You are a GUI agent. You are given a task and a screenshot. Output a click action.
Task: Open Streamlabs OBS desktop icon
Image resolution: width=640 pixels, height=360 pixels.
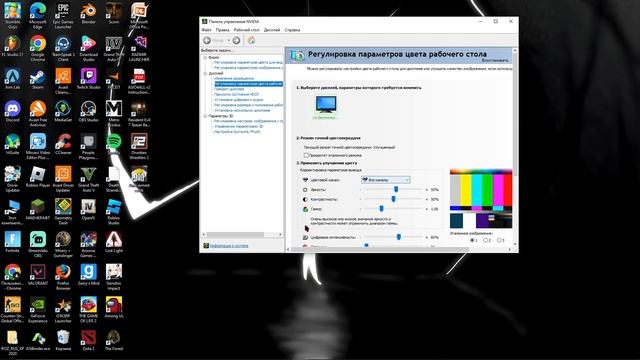pos(38,244)
